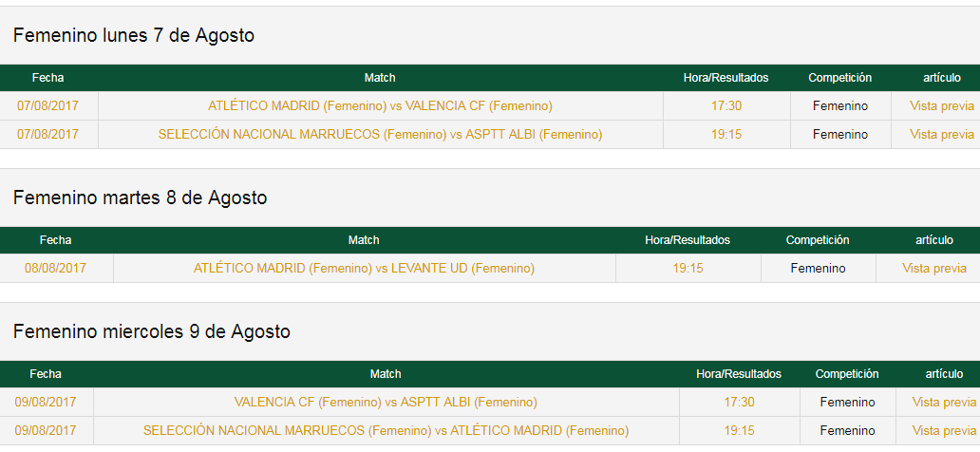
Task: Click the Match column header under lunes 7
Action: (x=380, y=78)
